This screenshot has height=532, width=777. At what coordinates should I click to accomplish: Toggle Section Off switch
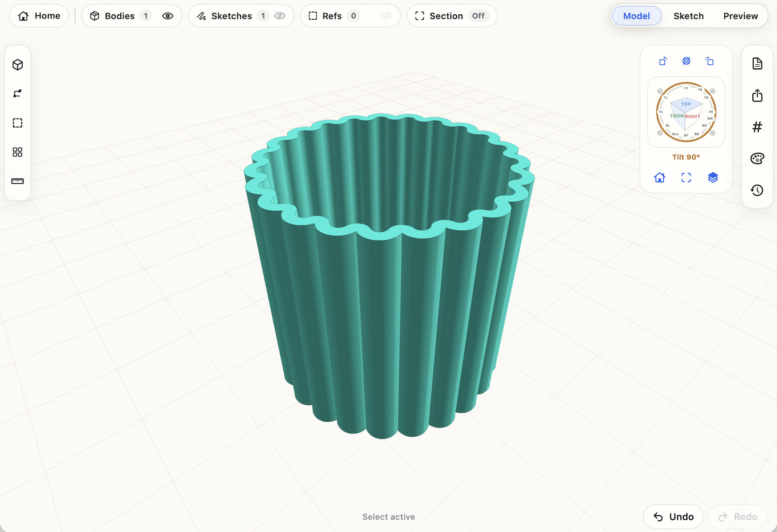[x=478, y=16]
